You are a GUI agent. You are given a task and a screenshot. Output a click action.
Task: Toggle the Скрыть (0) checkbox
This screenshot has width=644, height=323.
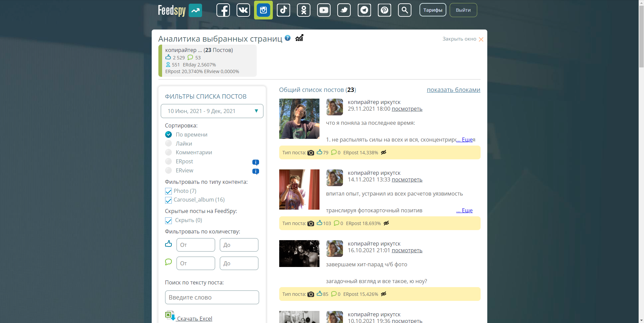coord(168,221)
